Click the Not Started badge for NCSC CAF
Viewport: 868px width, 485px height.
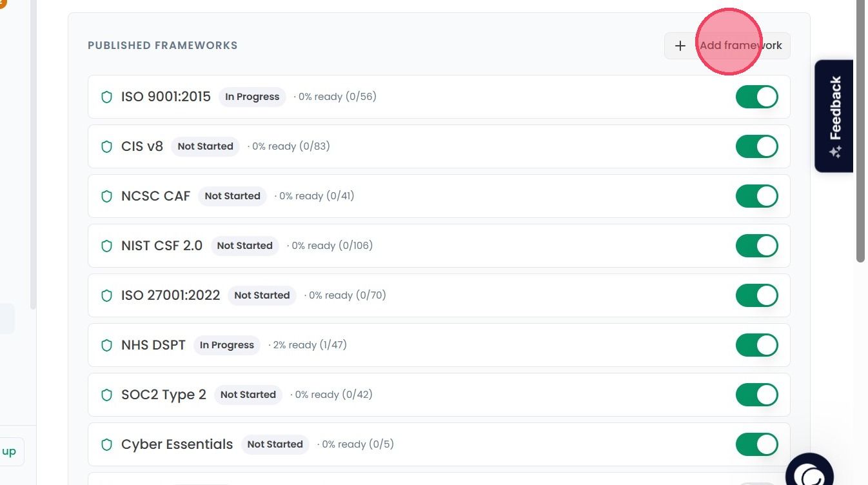coord(232,196)
